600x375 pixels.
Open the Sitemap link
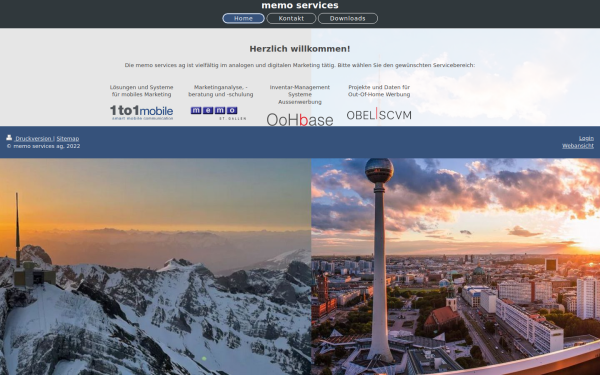pos(68,139)
